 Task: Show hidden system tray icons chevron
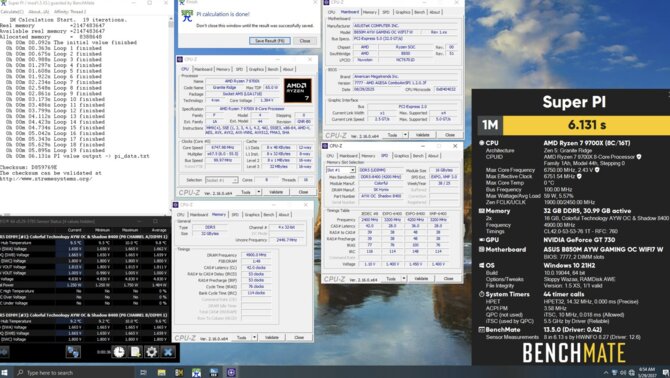click(x=606, y=372)
